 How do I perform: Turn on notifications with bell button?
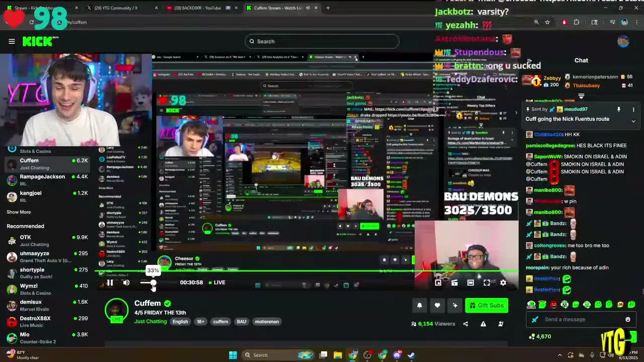click(420, 305)
